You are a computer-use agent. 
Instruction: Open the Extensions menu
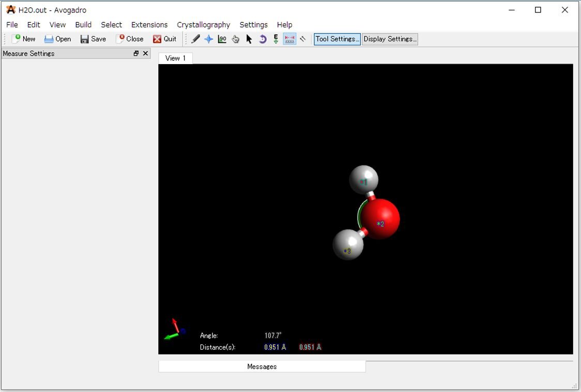[149, 24]
